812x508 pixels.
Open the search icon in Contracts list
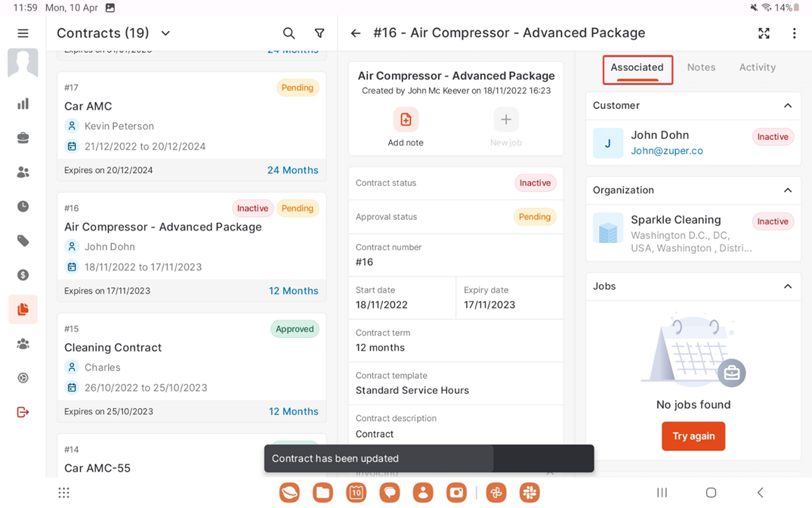coord(289,33)
